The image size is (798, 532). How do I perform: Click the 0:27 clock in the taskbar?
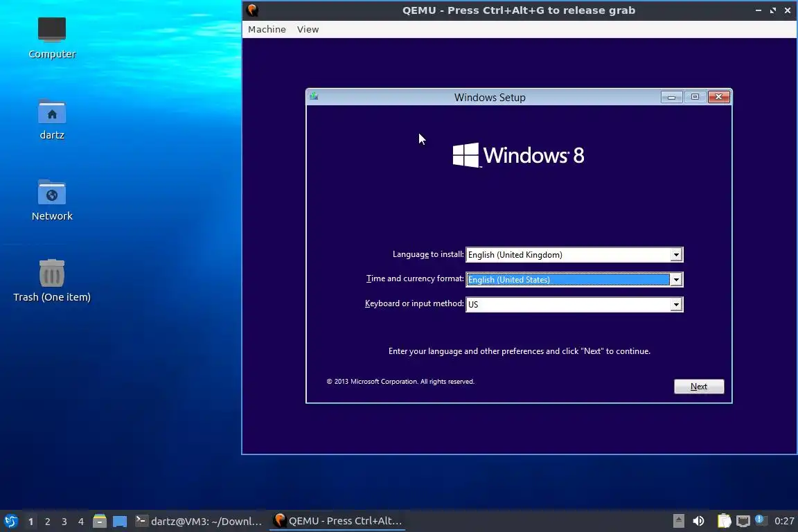coord(784,521)
